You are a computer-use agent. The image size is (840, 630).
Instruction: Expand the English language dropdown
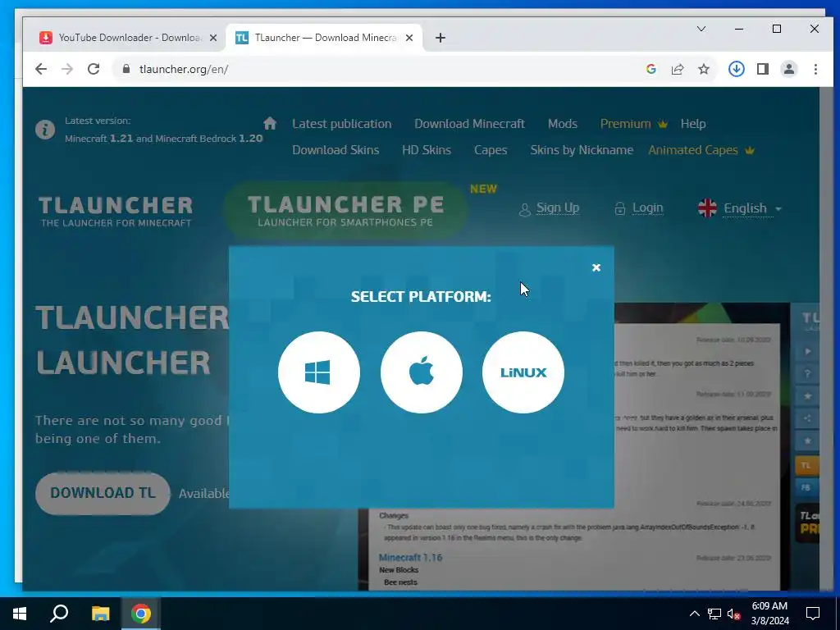tap(740, 208)
